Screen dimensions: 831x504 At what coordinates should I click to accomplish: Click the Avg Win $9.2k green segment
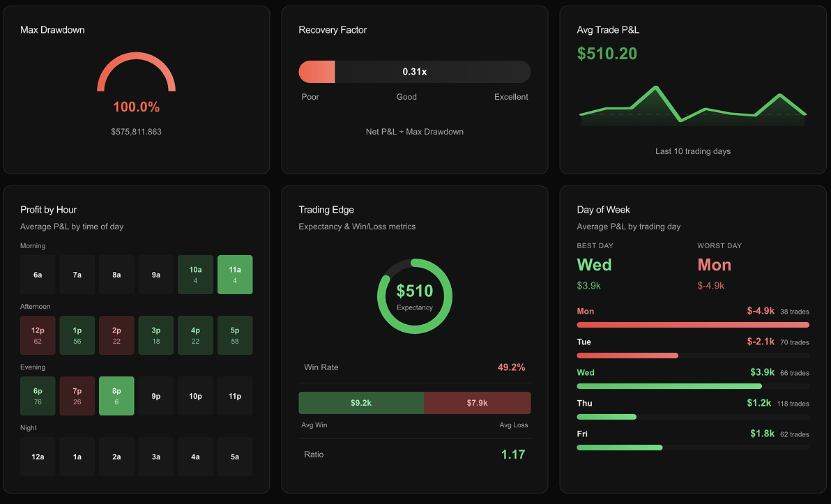coord(361,402)
